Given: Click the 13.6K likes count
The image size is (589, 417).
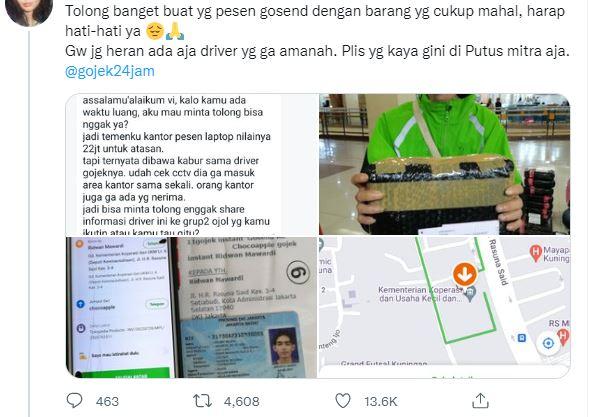Looking at the screenshot, I should [381, 402].
